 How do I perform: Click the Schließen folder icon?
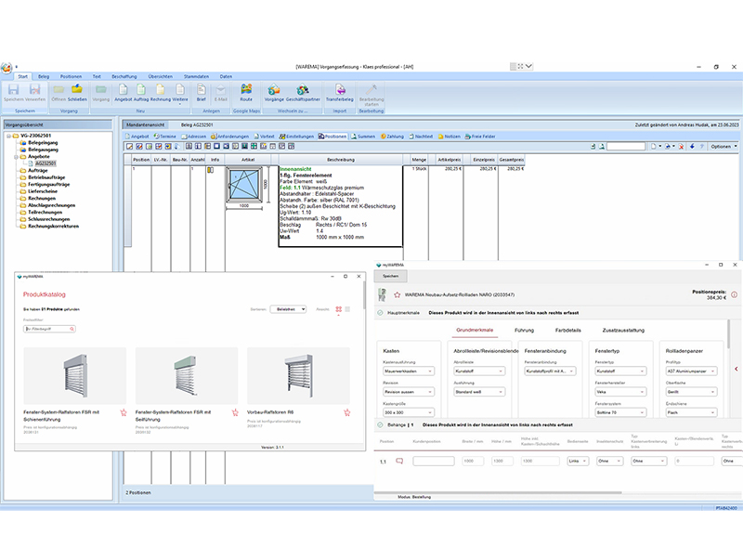tap(77, 91)
